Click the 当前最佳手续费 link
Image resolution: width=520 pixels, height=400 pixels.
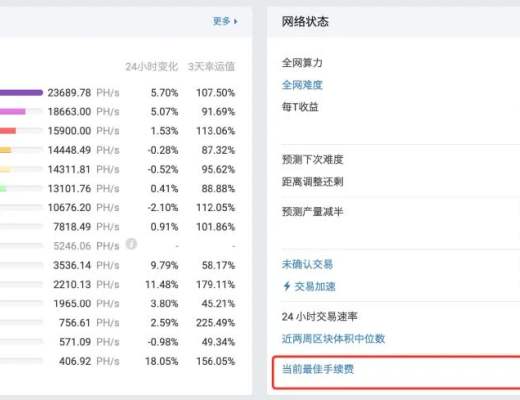318,369
